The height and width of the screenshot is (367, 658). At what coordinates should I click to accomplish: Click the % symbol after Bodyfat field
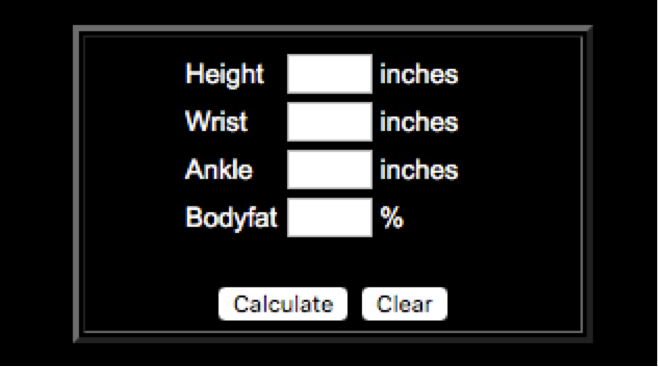coord(392,218)
